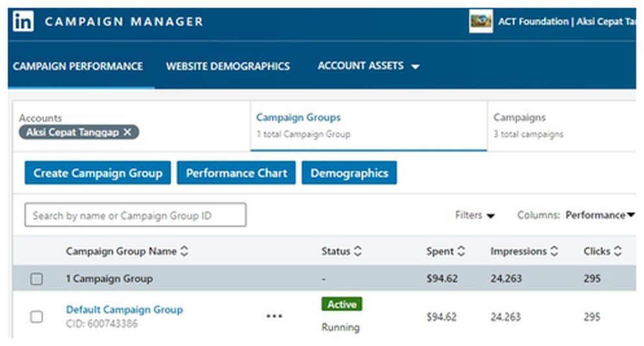Expand the Account Assets dropdown
Viewport: 644px width, 346px height.
369,65
